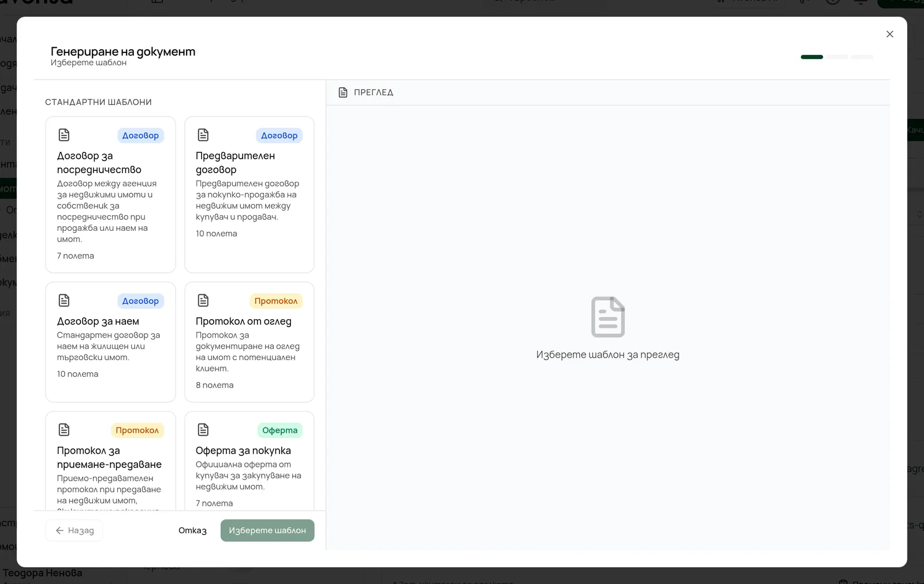Click the arrow icon in the Назад button
Image resolution: width=924 pixels, height=584 pixels.
59,530
